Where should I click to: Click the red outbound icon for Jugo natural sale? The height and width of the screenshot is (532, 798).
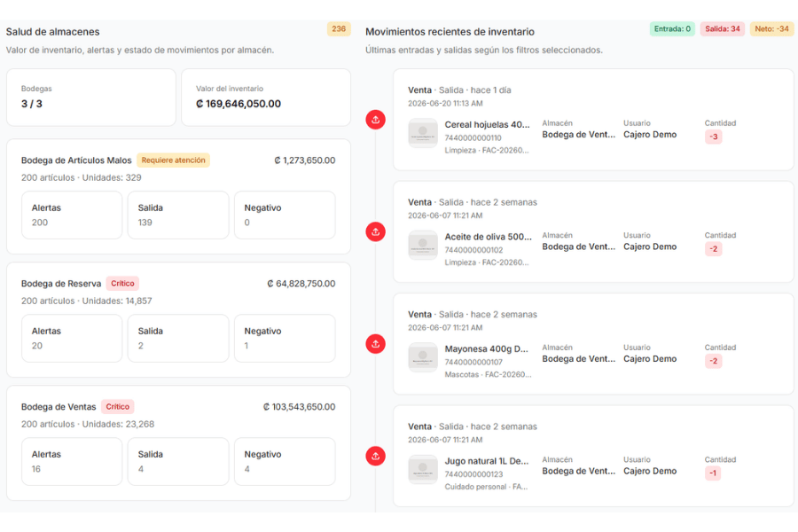click(x=376, y=456)
